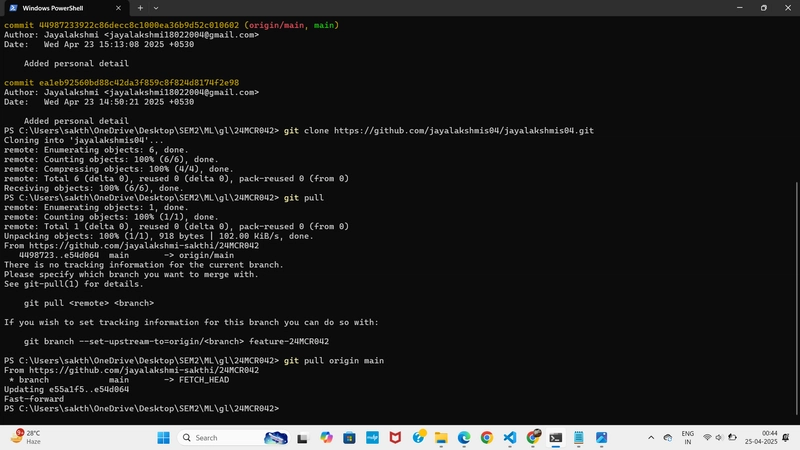Launch Google Chrome from the taskbar
This screenshot has width=800, height=450.
point(487,438)
